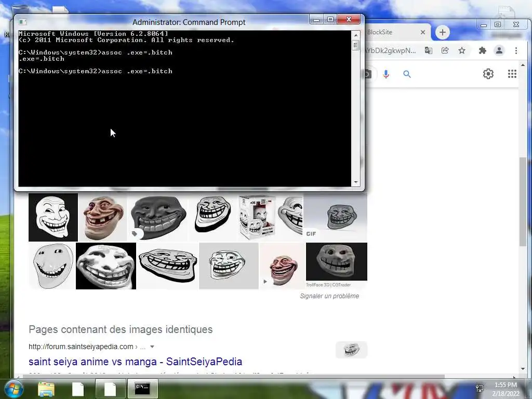This screenshot has height=399, width=532.
Task: Open the boxed trollface figurine thumbnail
Action: coord(257,217)
